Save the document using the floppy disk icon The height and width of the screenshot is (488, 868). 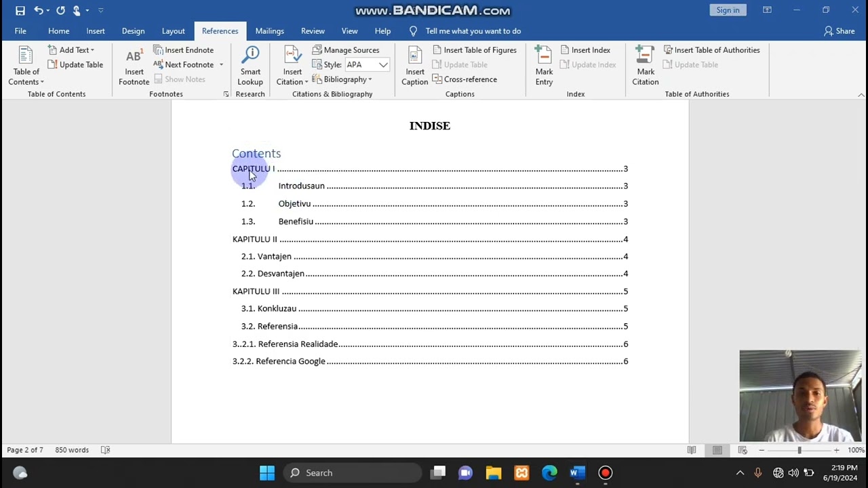tap(20, 10)
